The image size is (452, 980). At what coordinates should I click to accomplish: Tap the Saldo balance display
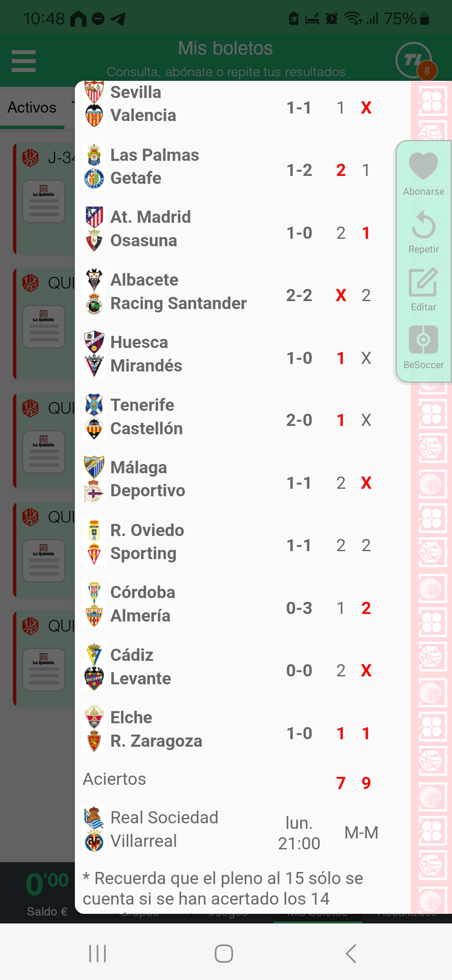coord(47,893)
